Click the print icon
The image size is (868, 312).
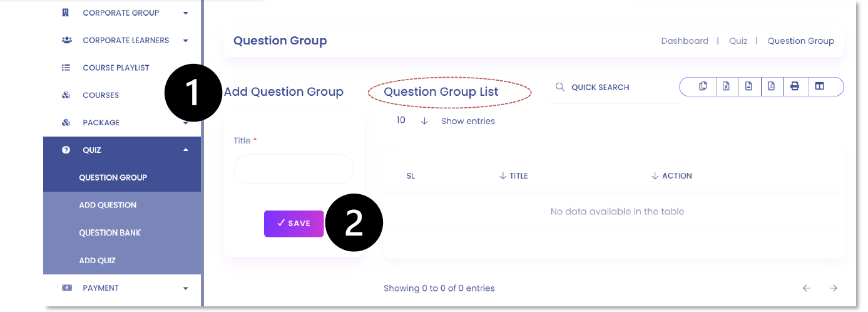(x=795, y=86)
